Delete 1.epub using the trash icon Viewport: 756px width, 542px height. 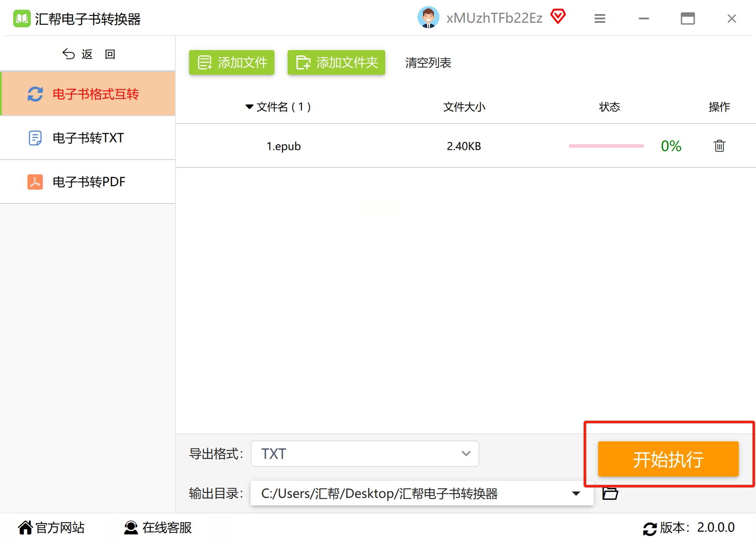point(719,146)
